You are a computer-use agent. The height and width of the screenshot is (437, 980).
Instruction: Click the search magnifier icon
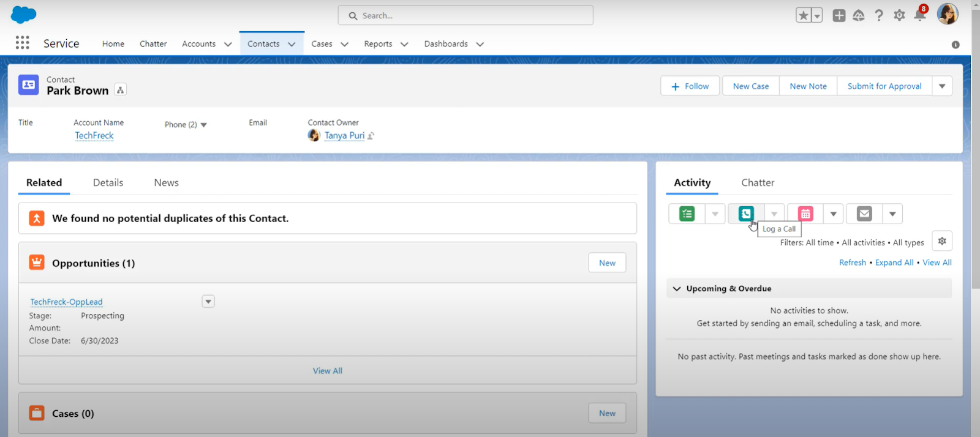pyautogui.click(x=353, y=16)
